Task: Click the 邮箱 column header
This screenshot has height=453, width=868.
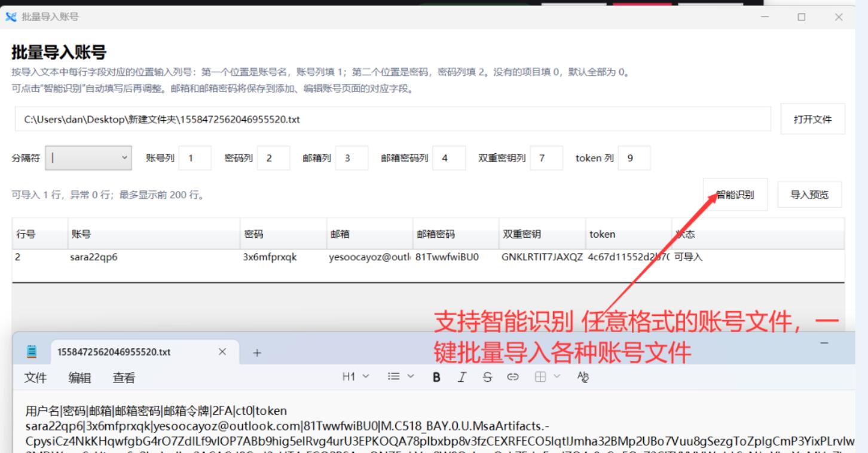Action: [x=369, y=234]
